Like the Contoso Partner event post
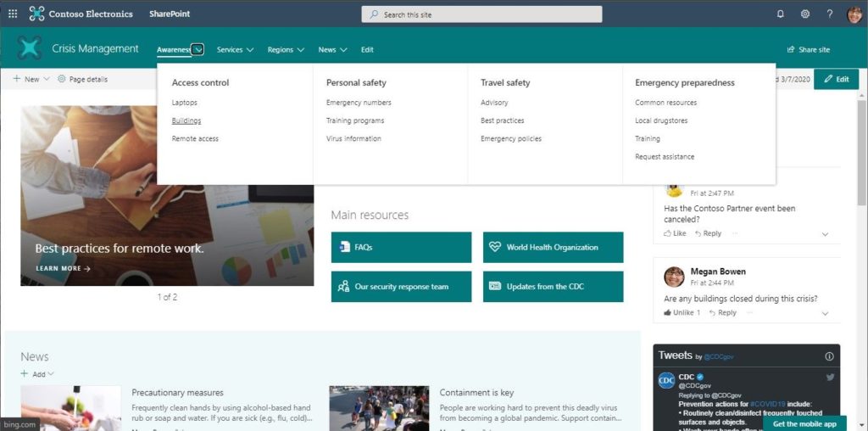 (675, 234)
